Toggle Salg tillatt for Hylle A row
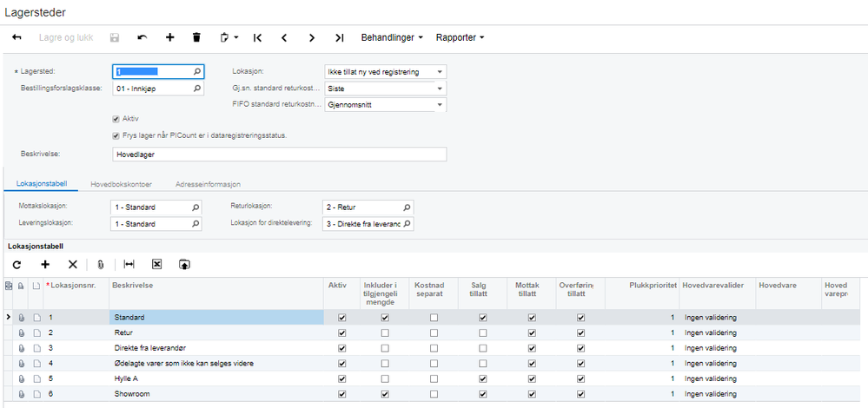This screenshot has height=408, width=868. click(483, 379)
